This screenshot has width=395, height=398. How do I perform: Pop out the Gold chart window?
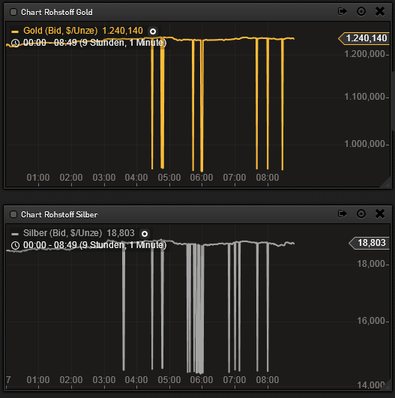342,12
